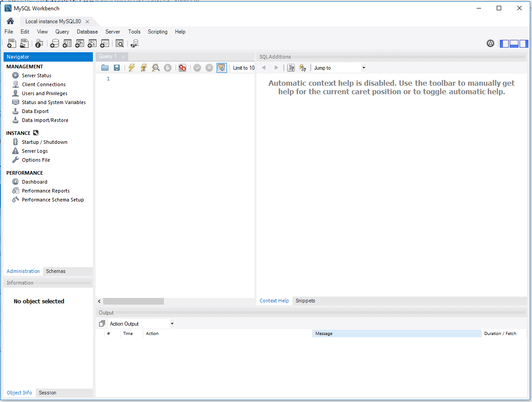Viewport: 532px width, 402px height.
Task: Switch to the Session tab
Action: (x=47, y=393)
